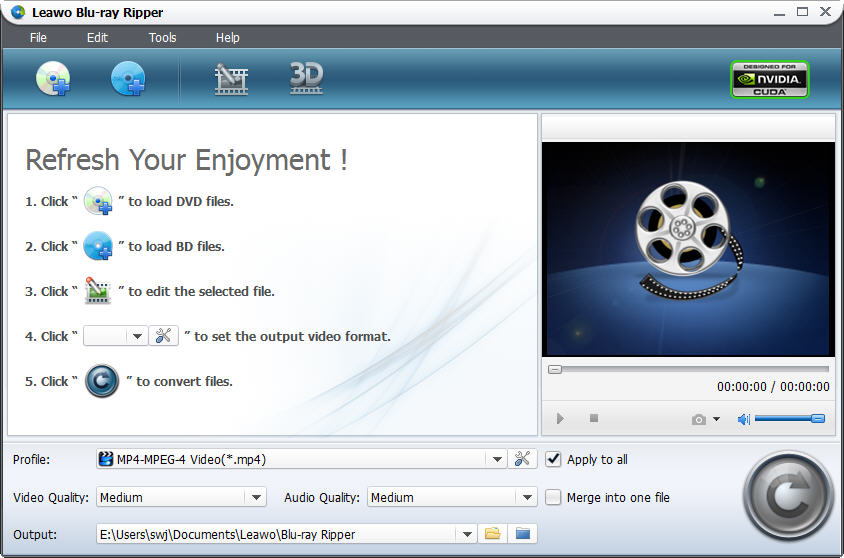
Task: Click the volume slider in preview
Action: pos(789,419)
